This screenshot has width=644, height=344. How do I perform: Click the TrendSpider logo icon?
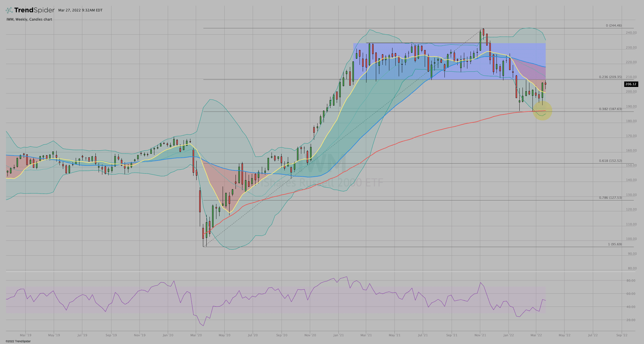[9, 10]
